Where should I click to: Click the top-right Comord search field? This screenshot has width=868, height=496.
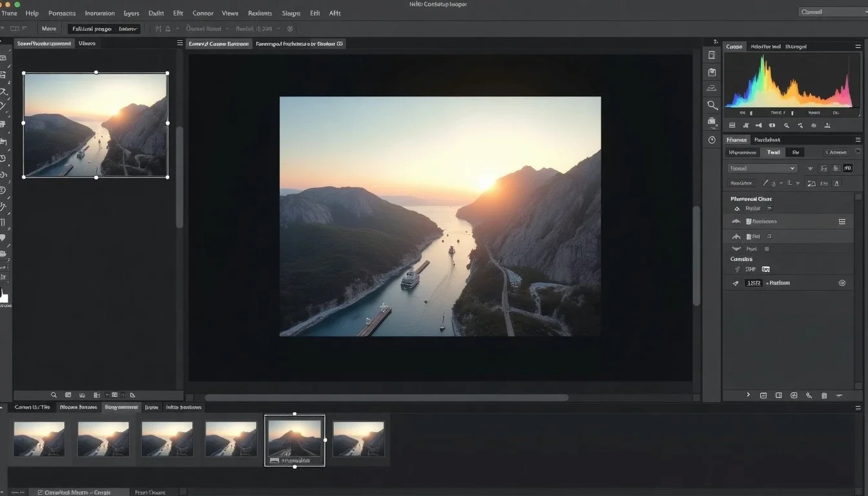832,12
